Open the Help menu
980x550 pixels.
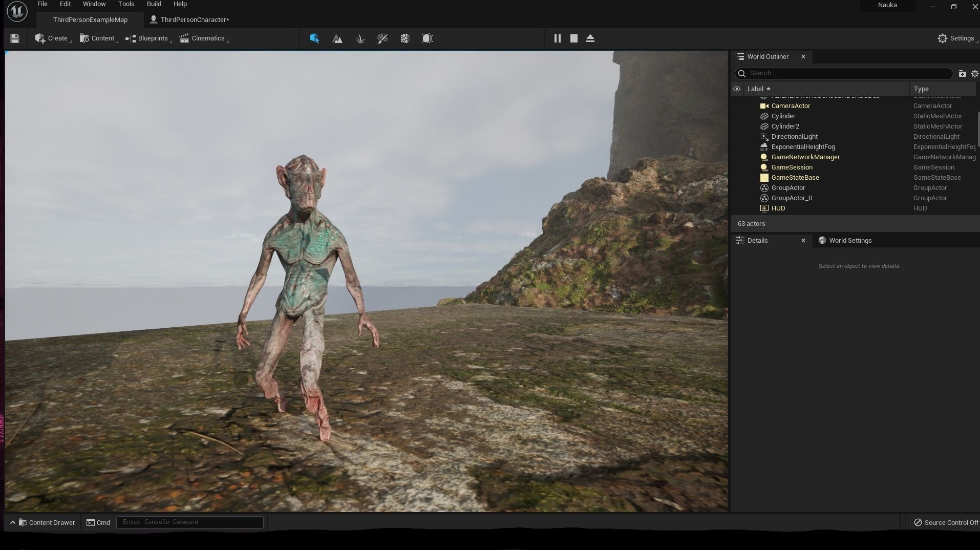click(x=180, y=4)
